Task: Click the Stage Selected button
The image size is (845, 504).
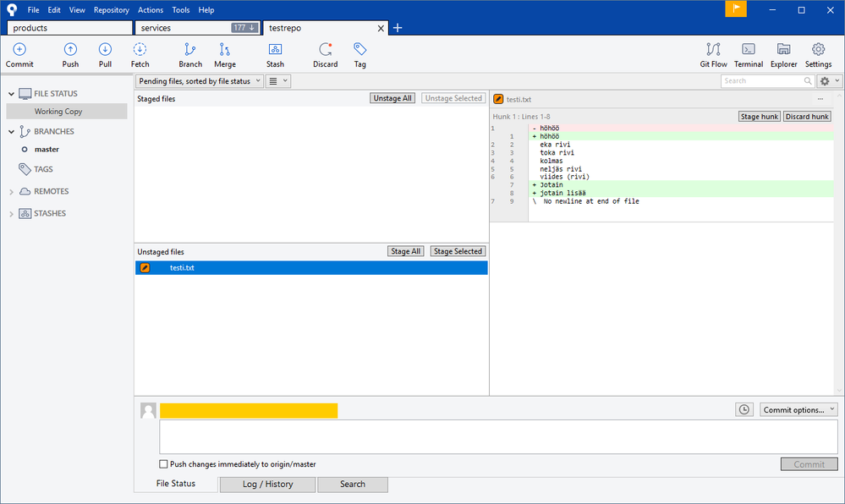Action: (x=458, y=251)
